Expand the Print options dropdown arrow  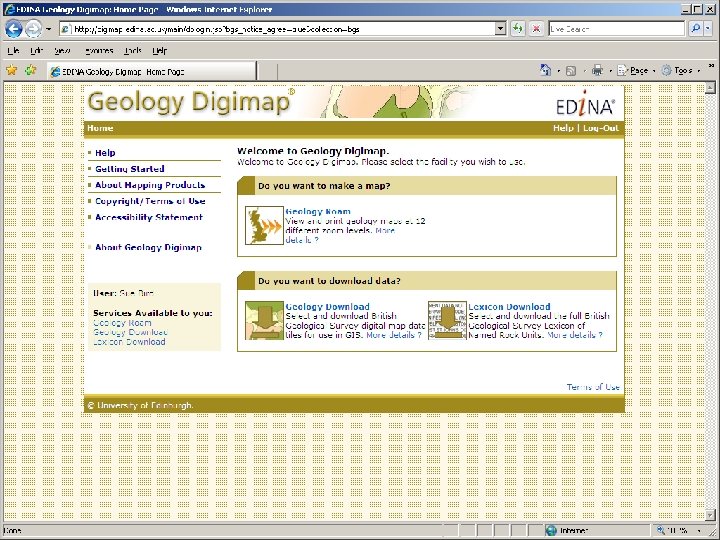(x=610, y=71)
